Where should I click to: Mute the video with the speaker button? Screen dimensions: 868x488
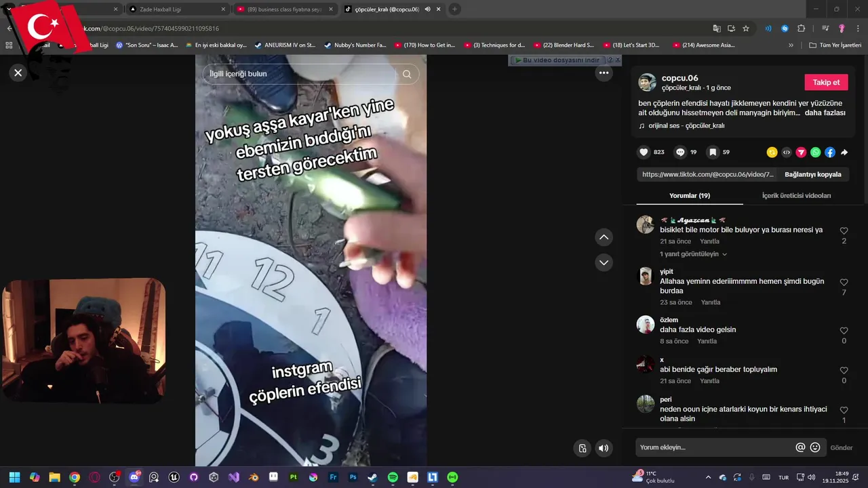point(604,448)
